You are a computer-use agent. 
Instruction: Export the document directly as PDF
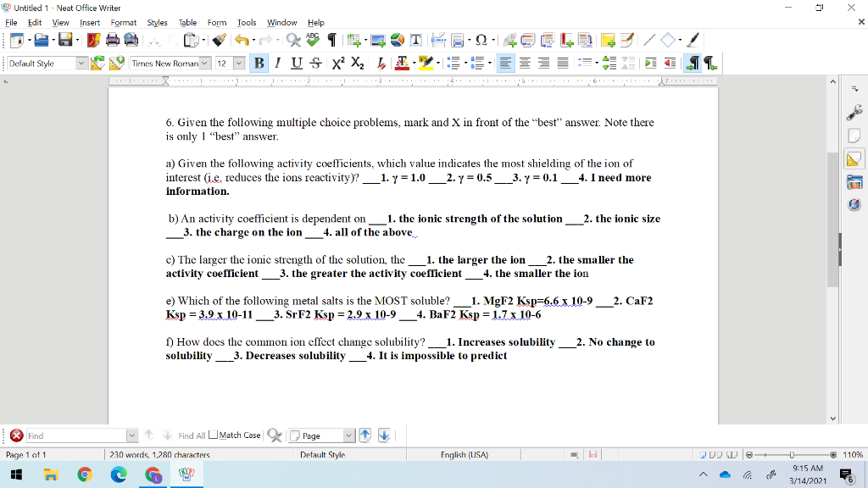click(91, 40)
